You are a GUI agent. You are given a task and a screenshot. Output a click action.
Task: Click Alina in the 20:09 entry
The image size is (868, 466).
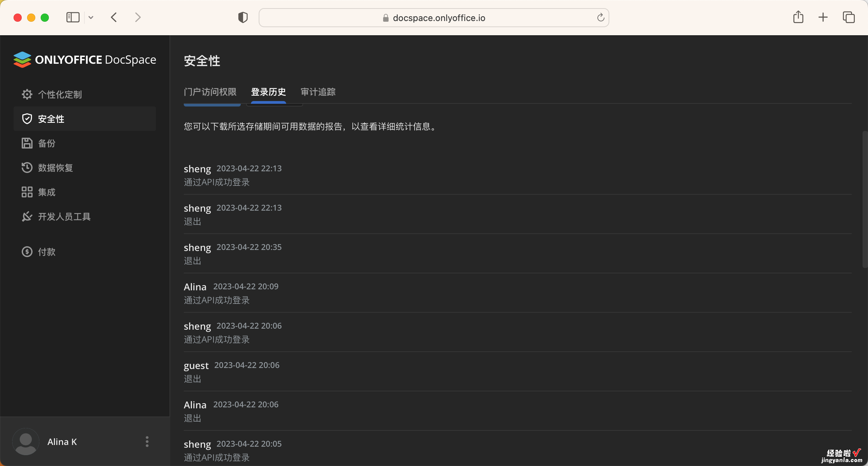pos(195,287)
